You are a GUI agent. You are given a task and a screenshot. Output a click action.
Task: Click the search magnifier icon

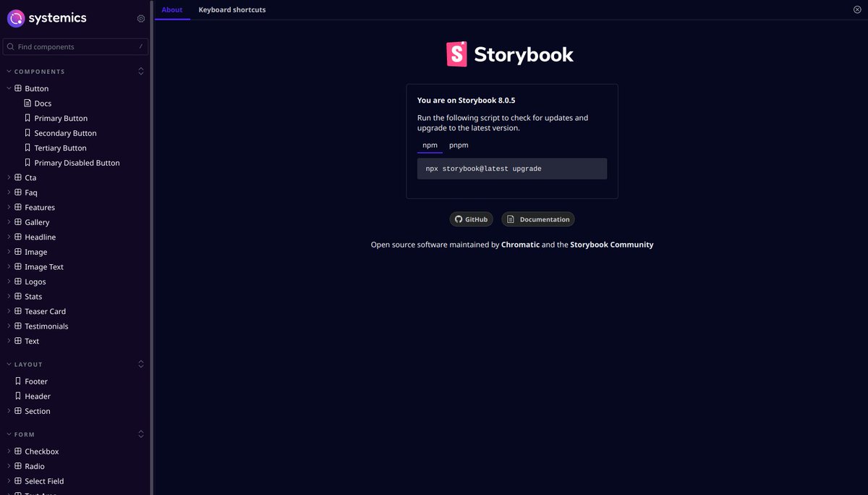pos(11,46)
